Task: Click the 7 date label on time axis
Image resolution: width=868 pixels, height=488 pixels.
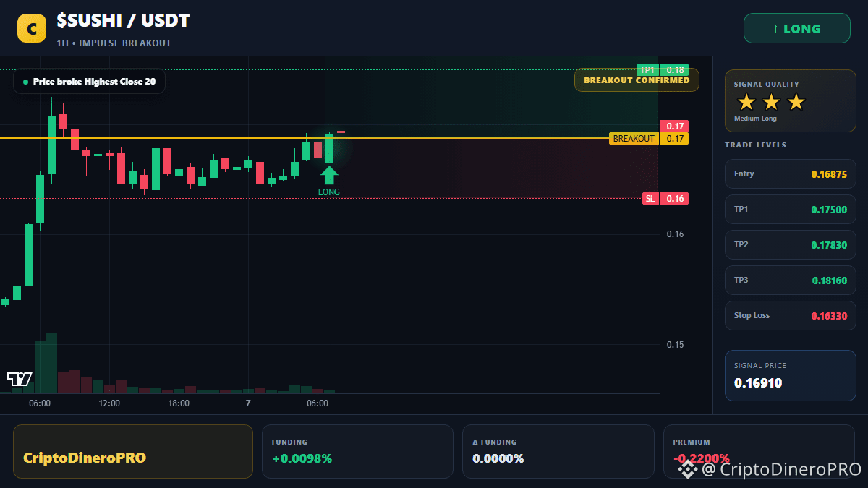Action: tap(248, 403)
